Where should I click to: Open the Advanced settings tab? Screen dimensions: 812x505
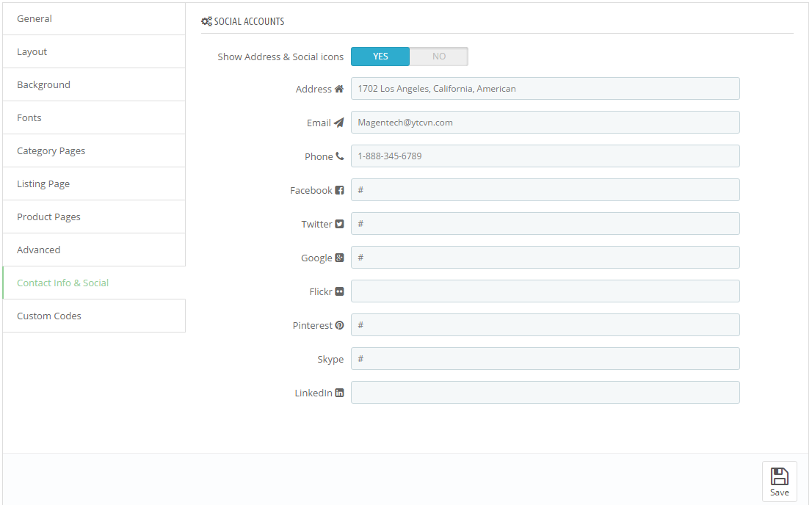tap(94, 250)
